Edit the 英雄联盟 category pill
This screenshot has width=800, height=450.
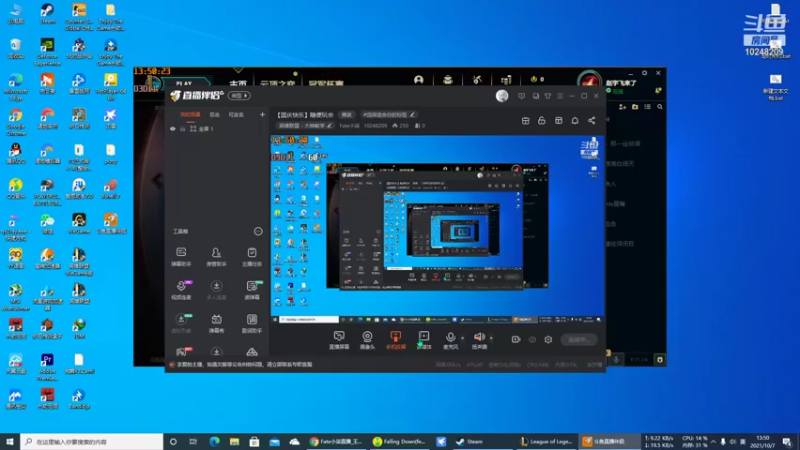[306, 126]
